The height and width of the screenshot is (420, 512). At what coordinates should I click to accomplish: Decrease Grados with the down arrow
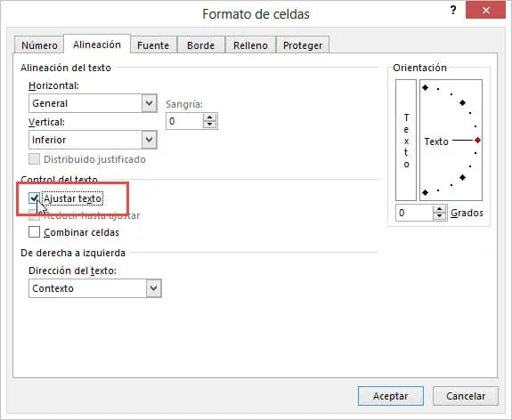click(440, 216)
